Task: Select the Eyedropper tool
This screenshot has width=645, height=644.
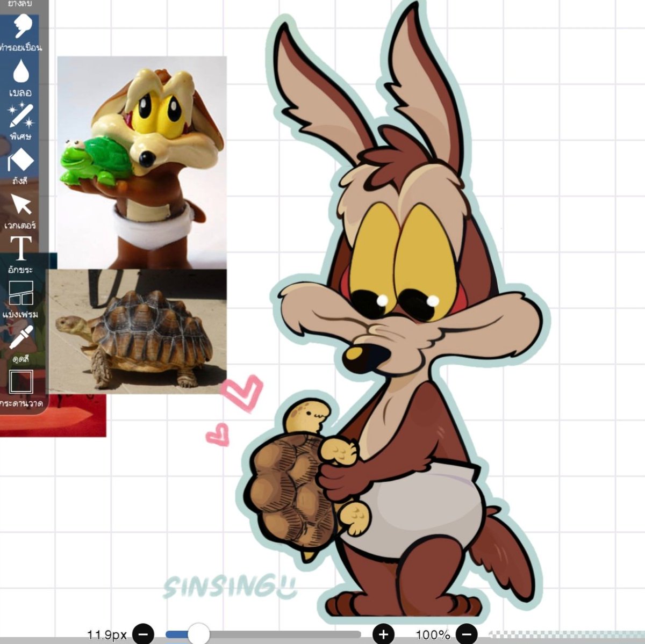Action: point(20,337)
